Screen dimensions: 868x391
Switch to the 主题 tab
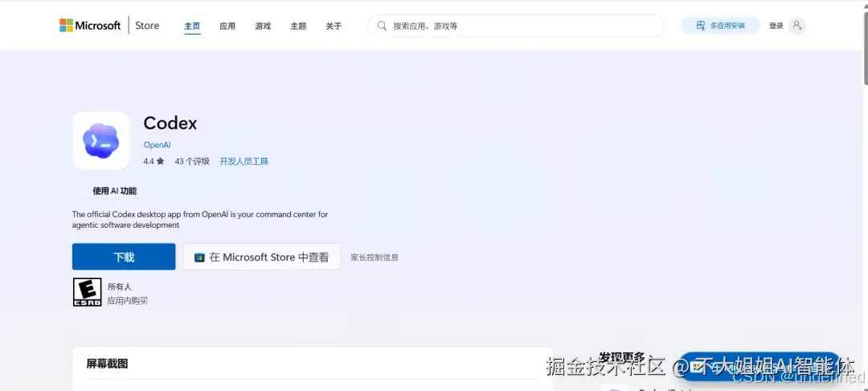pos(298,26)
